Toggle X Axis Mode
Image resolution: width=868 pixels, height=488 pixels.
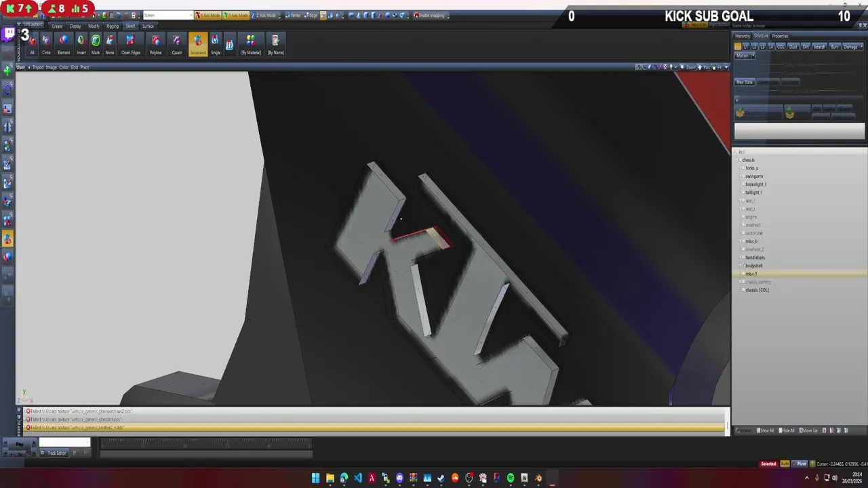pos(208,15)
